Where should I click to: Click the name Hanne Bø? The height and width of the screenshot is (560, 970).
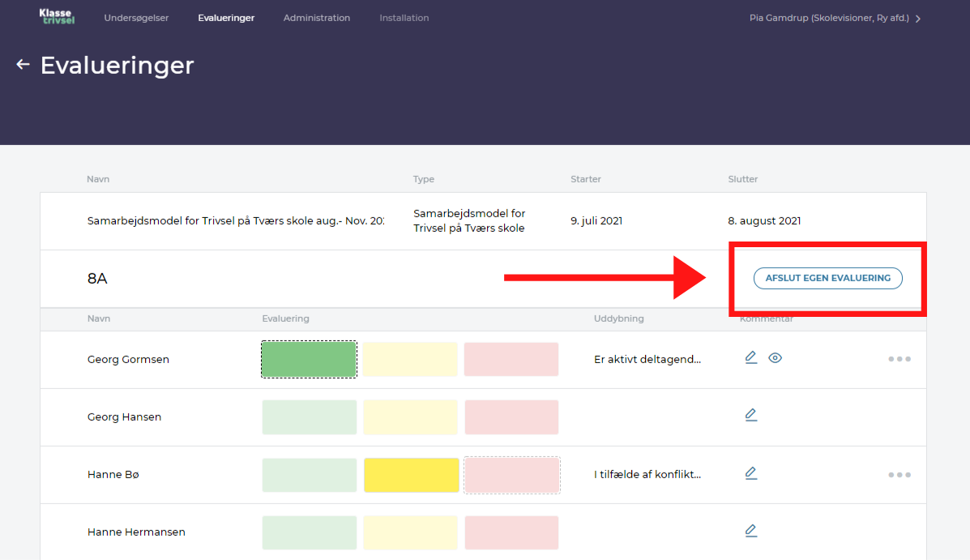pyautogui.click(x=113, y=475)
